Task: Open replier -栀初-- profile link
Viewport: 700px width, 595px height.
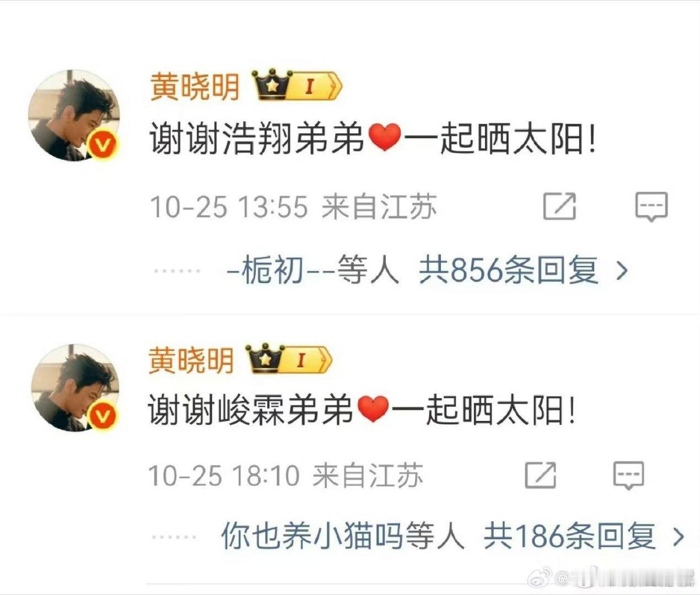Action: tap(281, 271)
